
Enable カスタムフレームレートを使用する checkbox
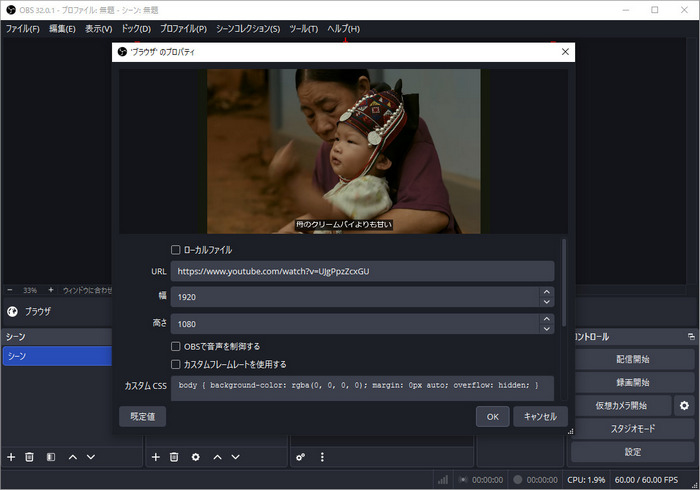[x=176, y=365]
